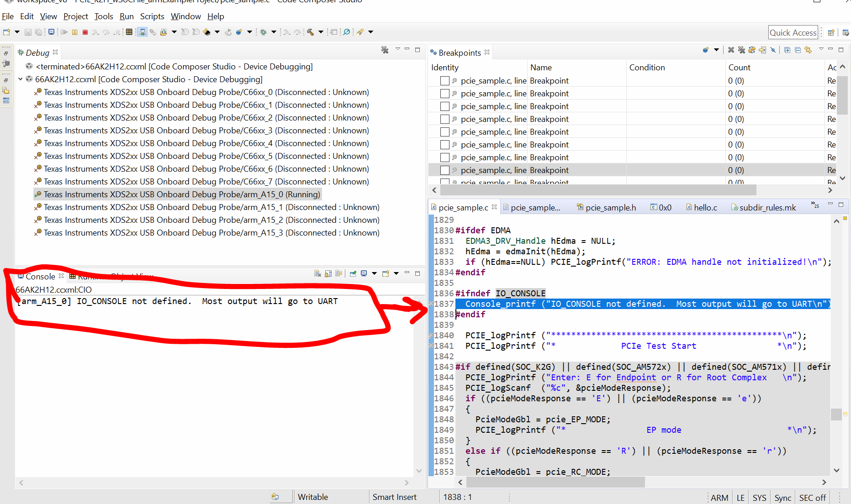
Task: Enable the breakpoint on the first pcie_sample.c line
Action: tap(444, 81)
